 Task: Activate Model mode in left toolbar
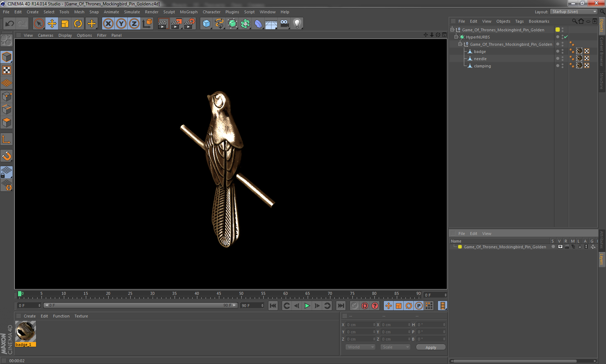pos(6,57)
